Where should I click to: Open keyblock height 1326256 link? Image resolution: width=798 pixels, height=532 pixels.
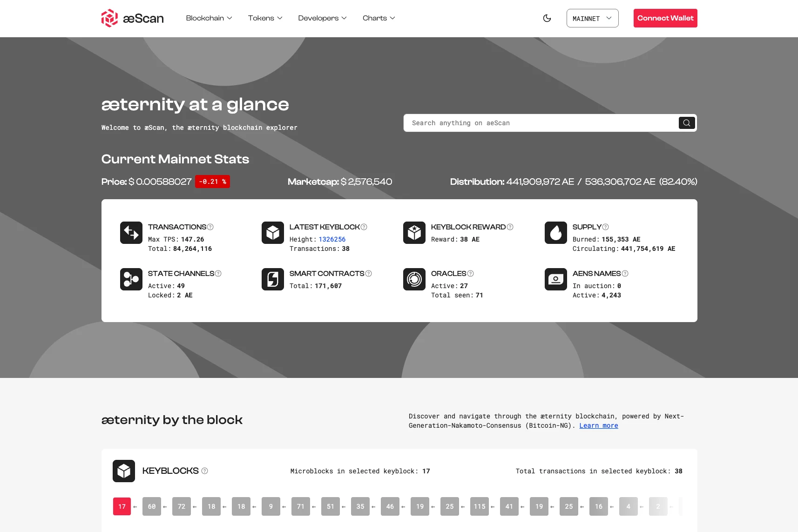tap(332, 239)
